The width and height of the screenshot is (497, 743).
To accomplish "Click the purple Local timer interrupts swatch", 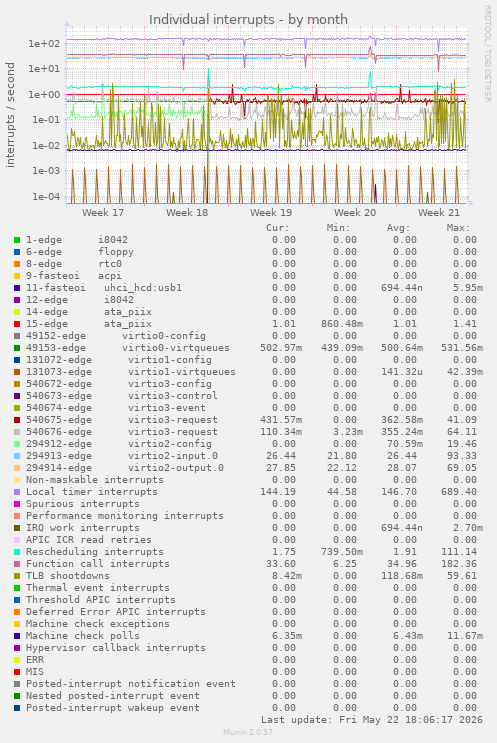I will 17,492.
